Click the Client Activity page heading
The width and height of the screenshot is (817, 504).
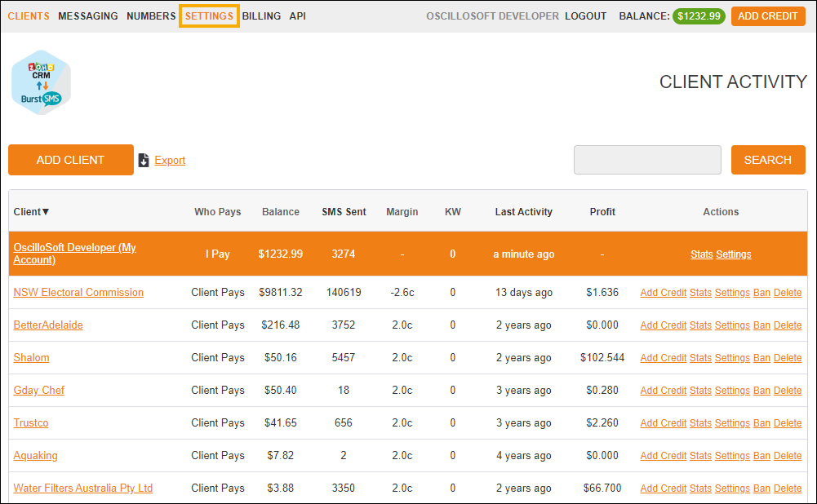[x=733, y=82]
